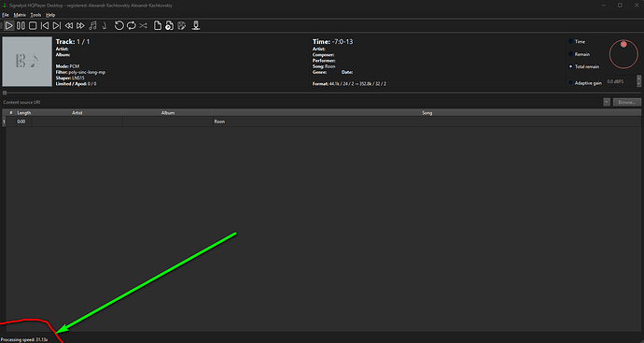Click the circular counterclockwise arrow icon
This screenshot has height=343, width=644.
coord(119,26)
